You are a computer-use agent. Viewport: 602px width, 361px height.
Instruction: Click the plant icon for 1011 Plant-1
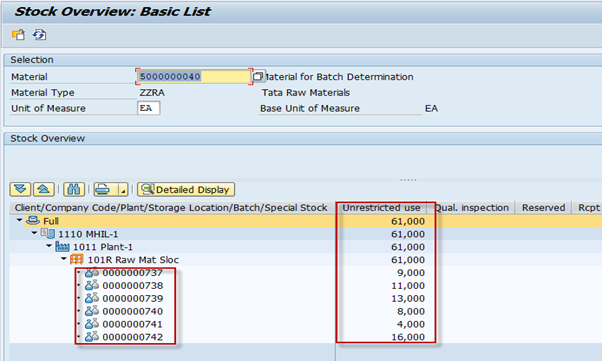click(x=63, y=246)
